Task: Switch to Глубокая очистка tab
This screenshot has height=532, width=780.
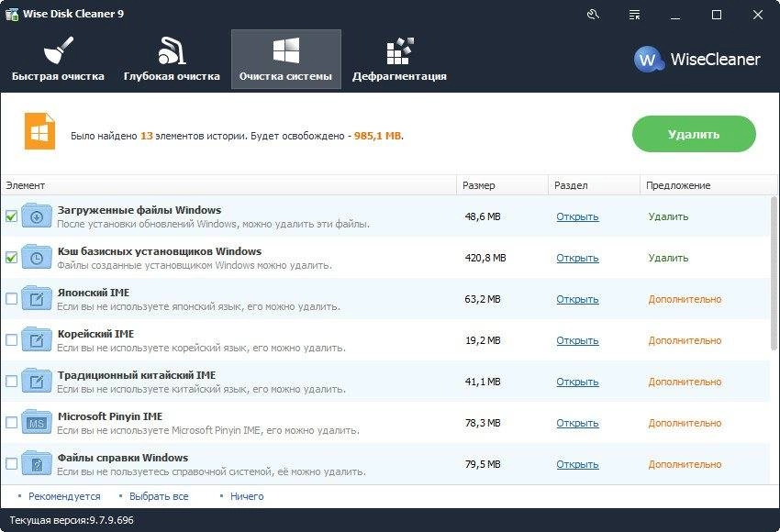Action: [x=172, y=60]
